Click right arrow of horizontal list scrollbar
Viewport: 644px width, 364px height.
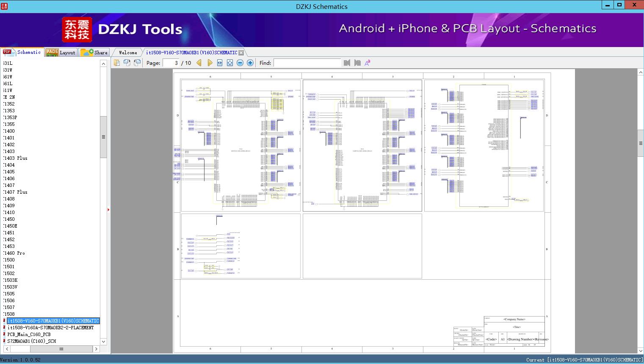[96, 349]
